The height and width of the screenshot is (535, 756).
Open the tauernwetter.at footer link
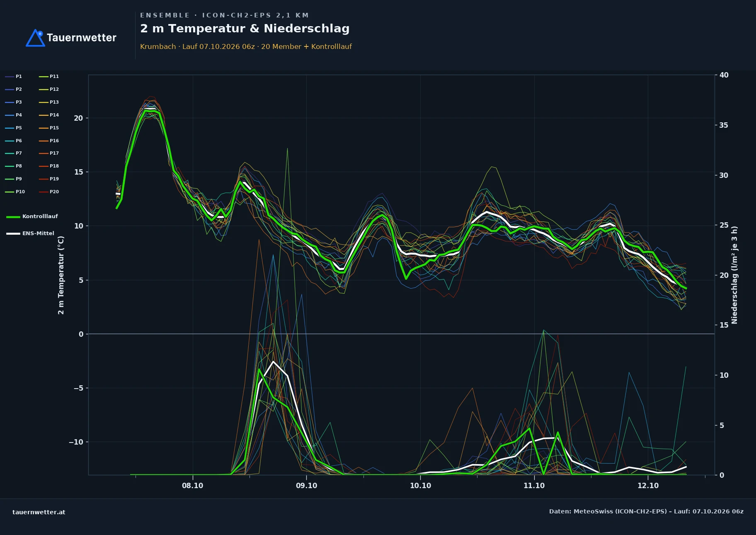point(39,512)
